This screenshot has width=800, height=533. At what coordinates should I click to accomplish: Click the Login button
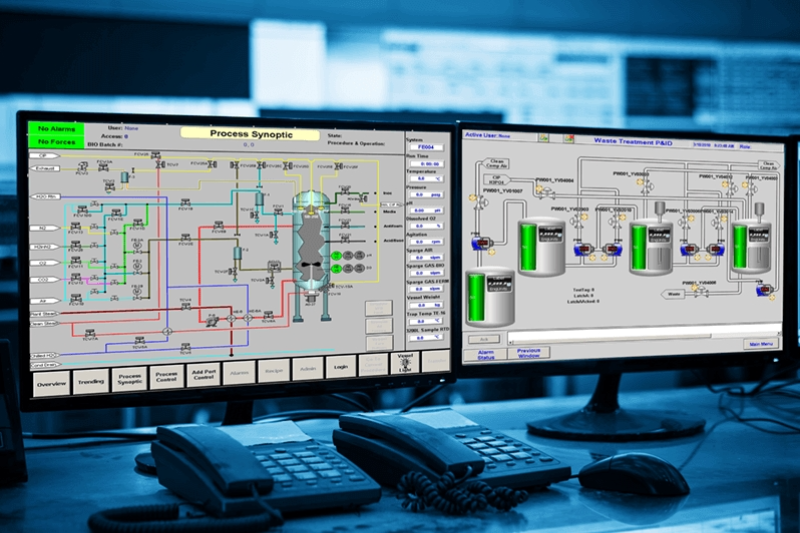[x=340, y=367]
